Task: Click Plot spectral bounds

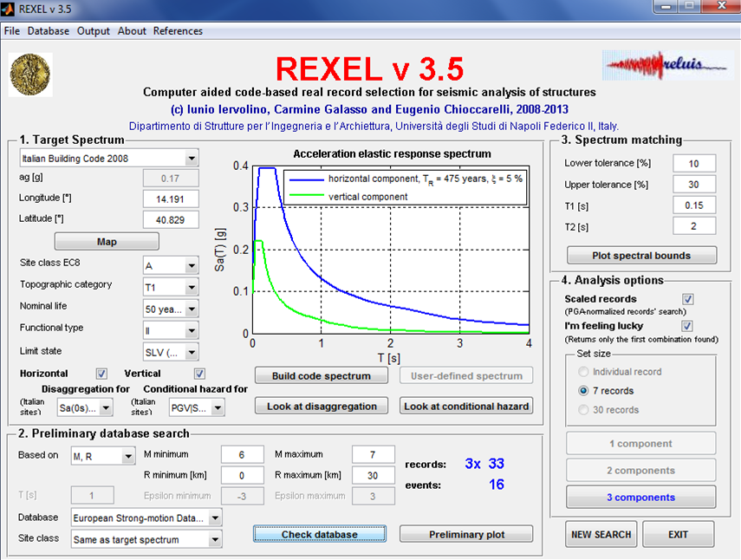Action: (641, 255)
